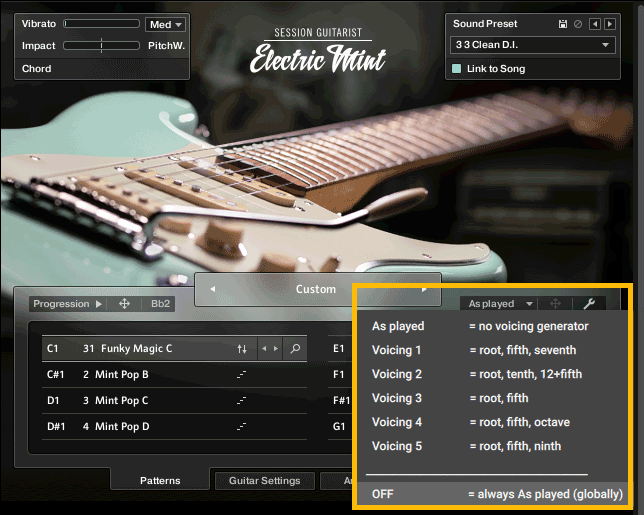Choose Voicing 2 root, tenth, 12+fifth

(492, 374)
